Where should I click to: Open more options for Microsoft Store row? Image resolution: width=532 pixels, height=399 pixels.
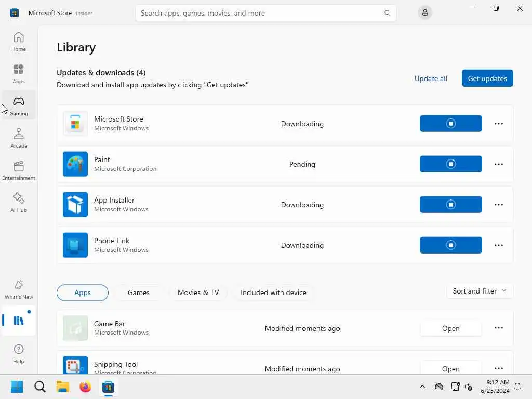(x=498, y=124)
